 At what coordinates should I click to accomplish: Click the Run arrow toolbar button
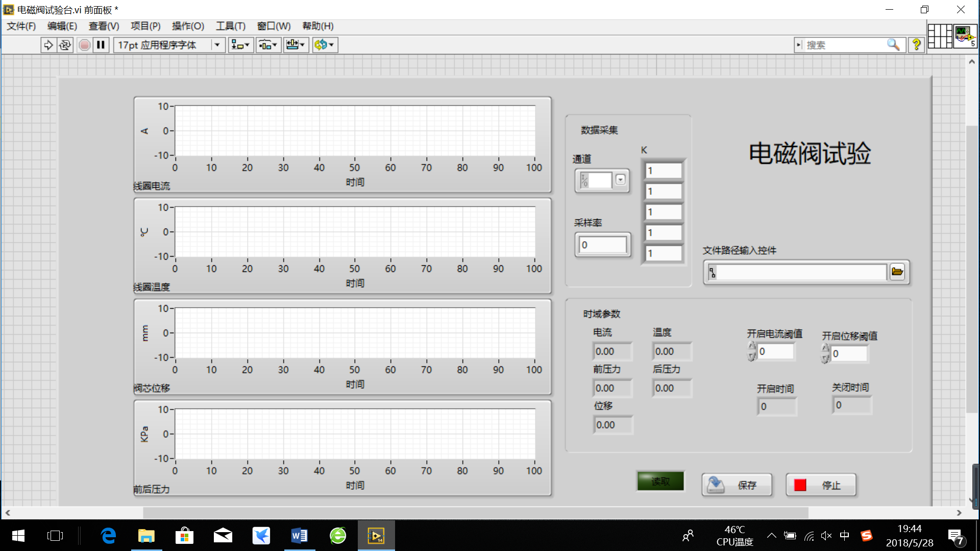(x=48, y=45)
